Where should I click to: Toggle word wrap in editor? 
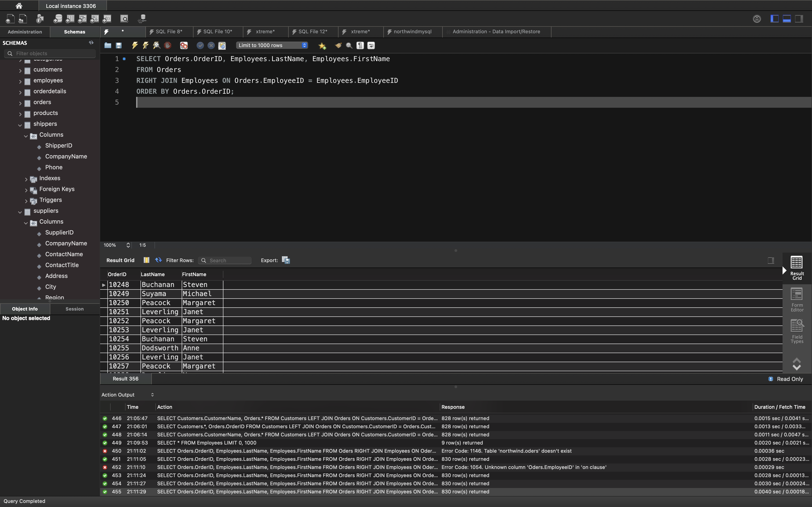[371, 45]
